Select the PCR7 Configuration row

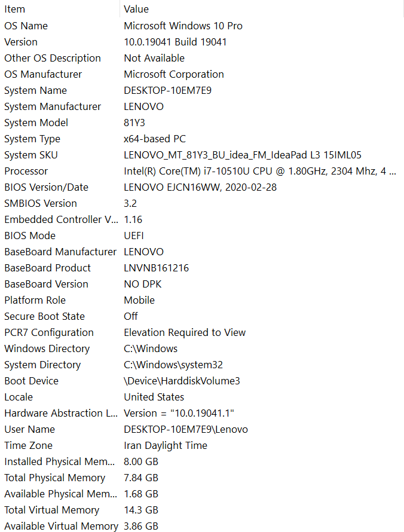pos(202,332)
